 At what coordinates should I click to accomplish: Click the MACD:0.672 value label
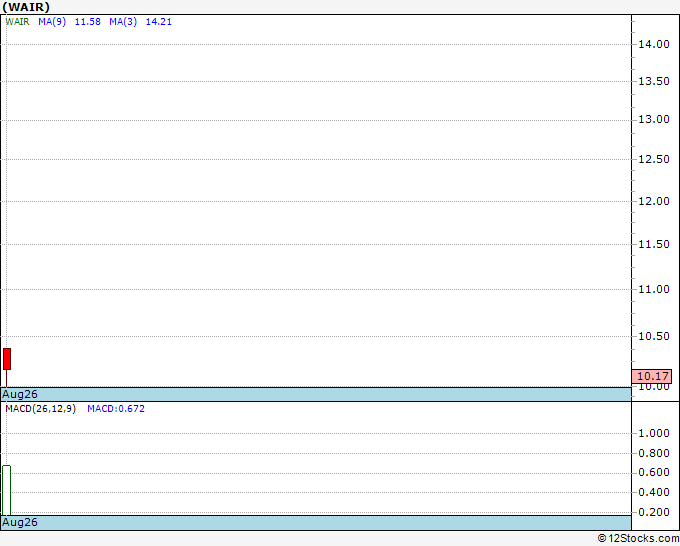[x=116, y=409]
